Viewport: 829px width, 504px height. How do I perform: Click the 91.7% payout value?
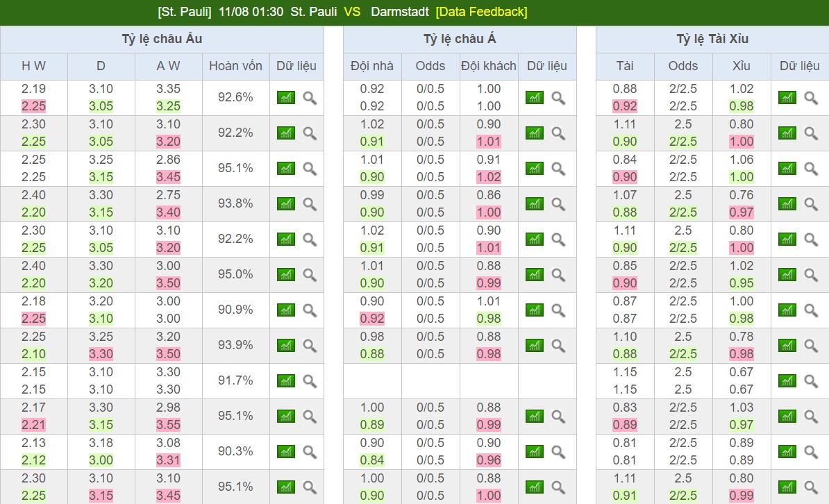(x=235, y=380)
